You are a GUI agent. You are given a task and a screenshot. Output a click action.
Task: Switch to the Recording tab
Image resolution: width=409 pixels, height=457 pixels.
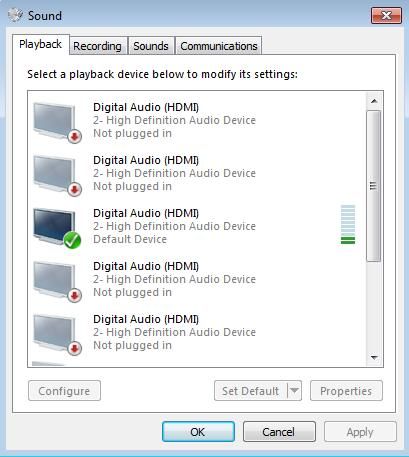coord(97,46)
